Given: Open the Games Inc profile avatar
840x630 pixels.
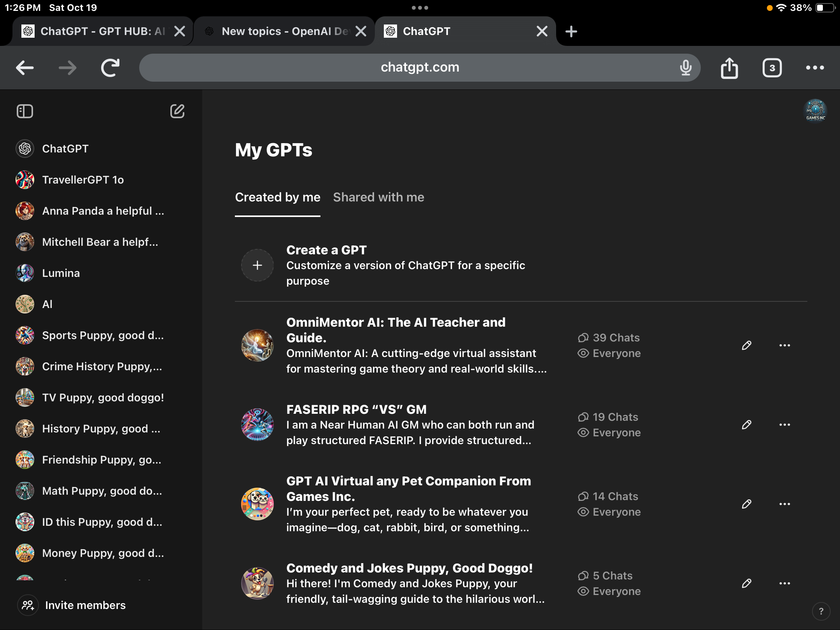Looking at the screenshot, I should [x=815, y=110].
